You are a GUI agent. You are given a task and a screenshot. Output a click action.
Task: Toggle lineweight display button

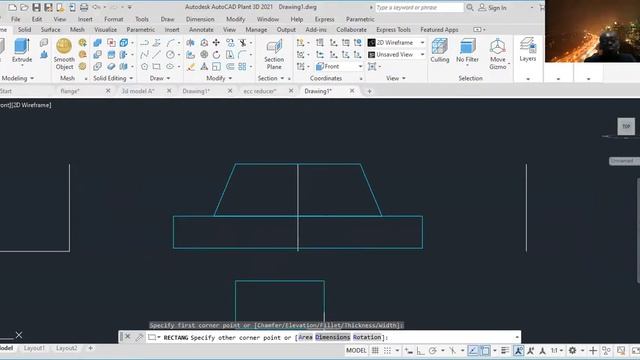(x=505, y=350)
